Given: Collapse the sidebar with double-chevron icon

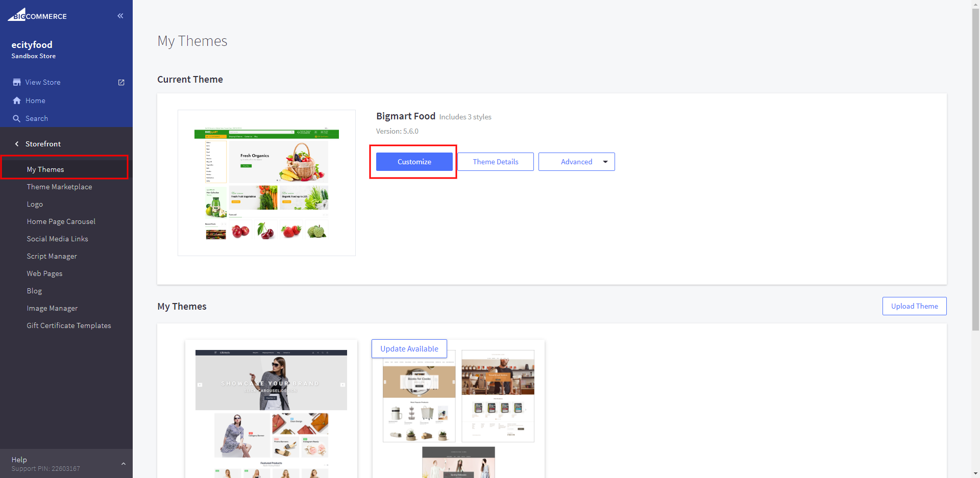Looking at the screenshot, I should pyautogui.click(x=120, y=16).
